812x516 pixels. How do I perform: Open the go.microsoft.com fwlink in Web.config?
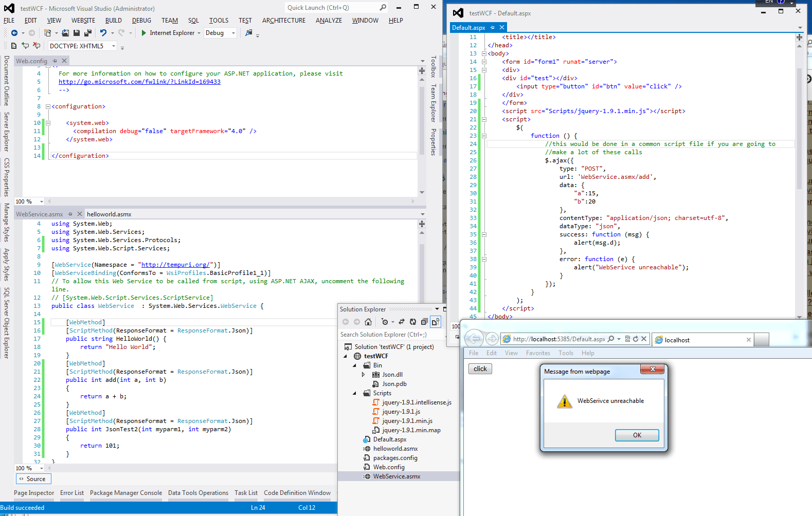pos(139,82)
